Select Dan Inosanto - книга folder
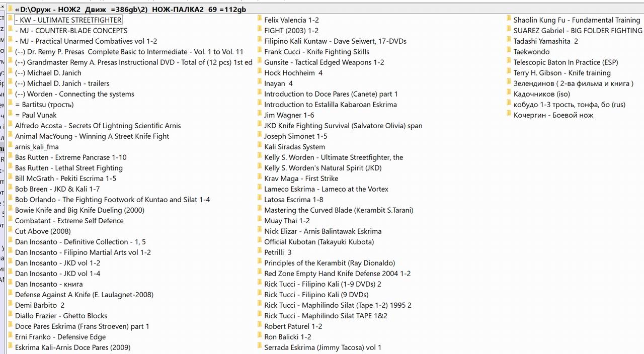 [x=49, y=284]
